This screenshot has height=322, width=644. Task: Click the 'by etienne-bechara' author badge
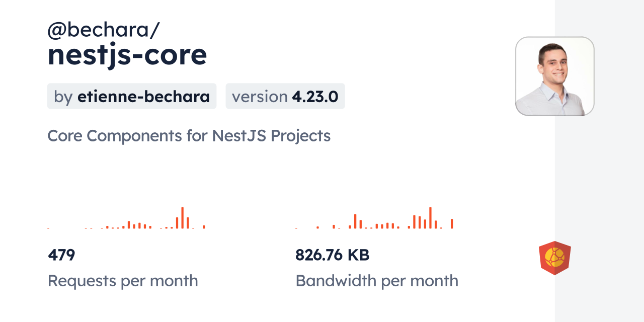point(131,96)
